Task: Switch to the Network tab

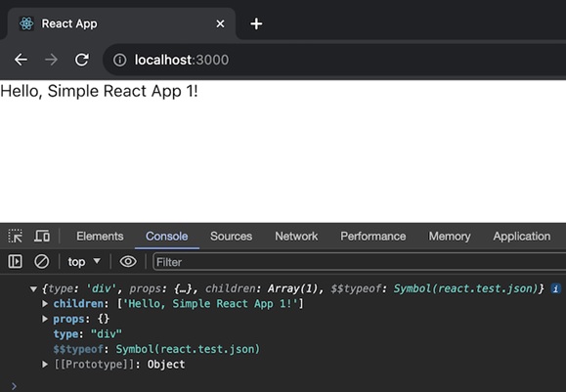Action: pyautogui.click(x=296, y=237)
